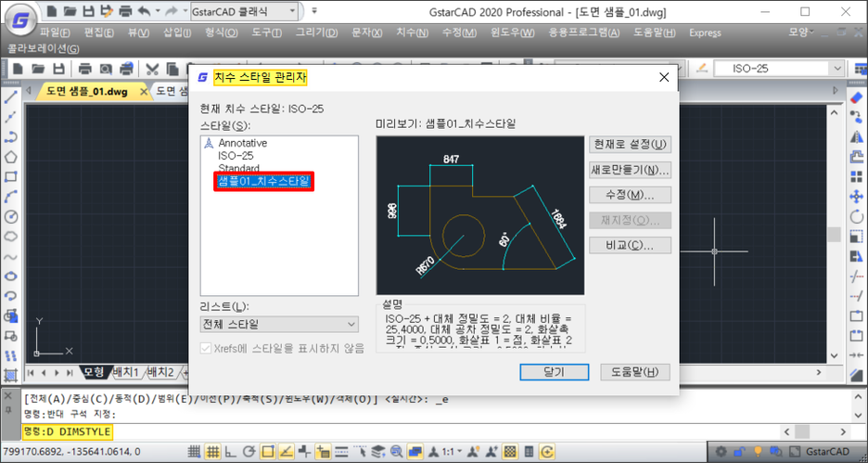Expand the undo history dropdown arrow
Viewport: 868px width, 463px height.
click(x=158, y=11)
